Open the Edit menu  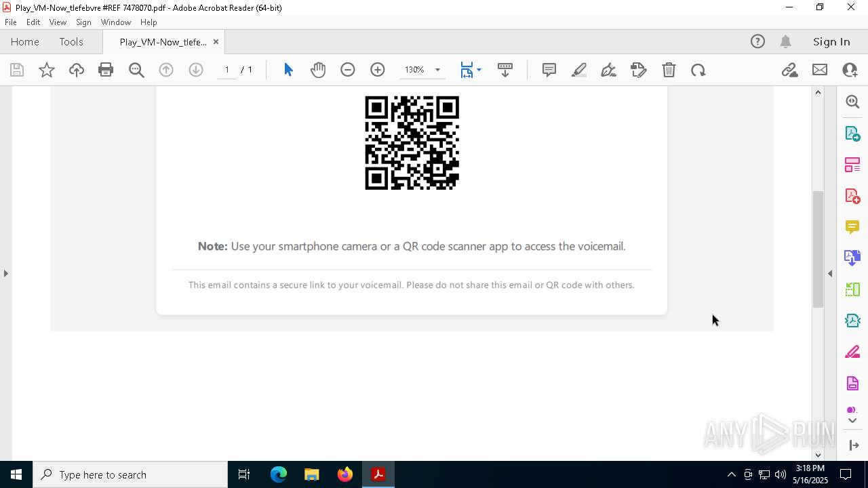pos(33,22)
